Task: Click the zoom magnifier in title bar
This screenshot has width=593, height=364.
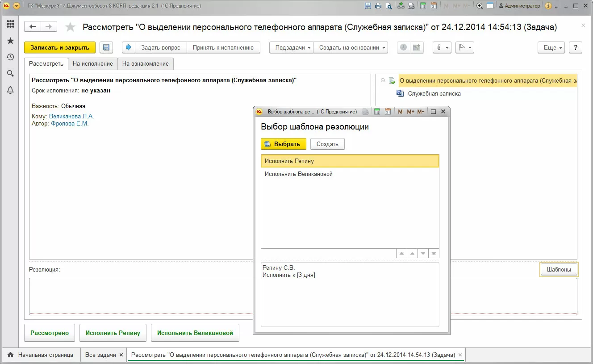Action: coord(480,6)
